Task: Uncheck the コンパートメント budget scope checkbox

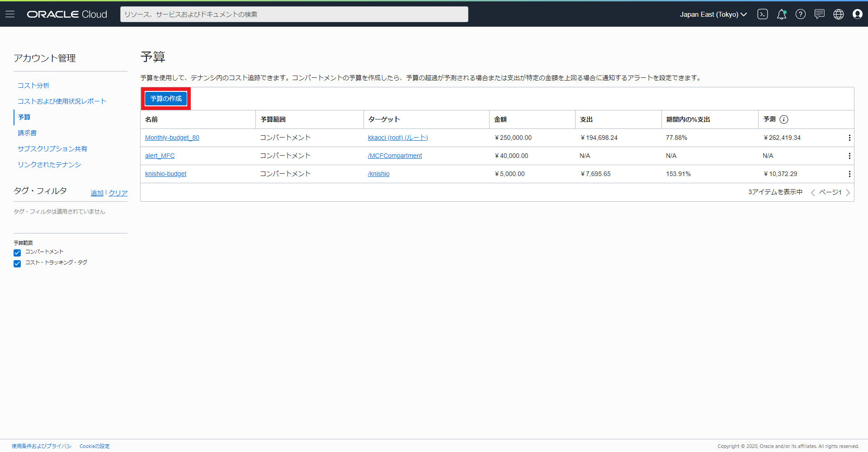Action: 17,253
